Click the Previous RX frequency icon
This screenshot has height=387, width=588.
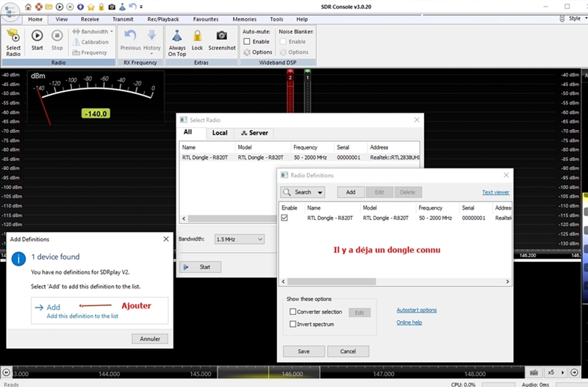[131, 35]
